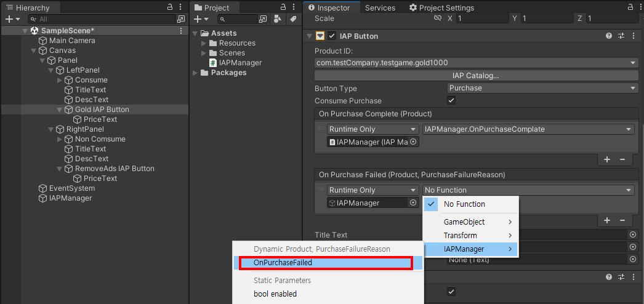Select the Scenes folder in Project
644x304 pixels.
(232, 53)
